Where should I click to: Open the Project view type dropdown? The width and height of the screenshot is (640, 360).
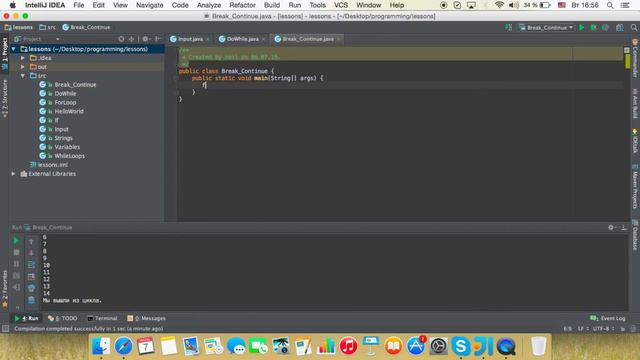[37, 39]
